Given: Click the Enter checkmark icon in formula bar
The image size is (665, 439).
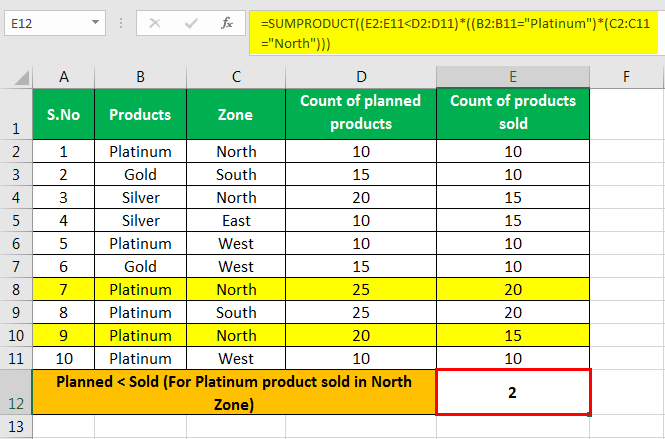Looking at the screenshot, I should (x=191, y=23).
